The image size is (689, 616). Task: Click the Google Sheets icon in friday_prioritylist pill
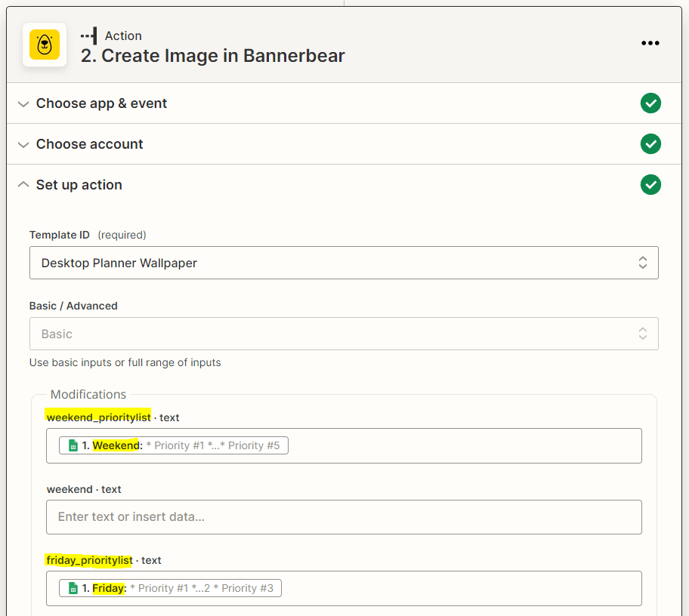[x=72, y=587]
